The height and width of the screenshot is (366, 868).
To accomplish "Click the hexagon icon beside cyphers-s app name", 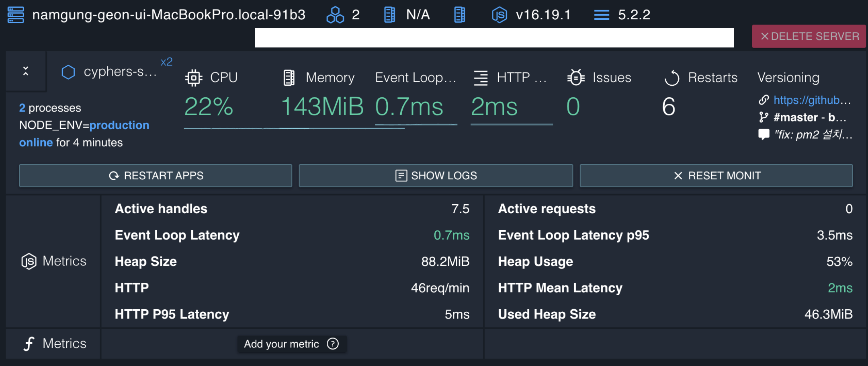I will tap(68, 72).
